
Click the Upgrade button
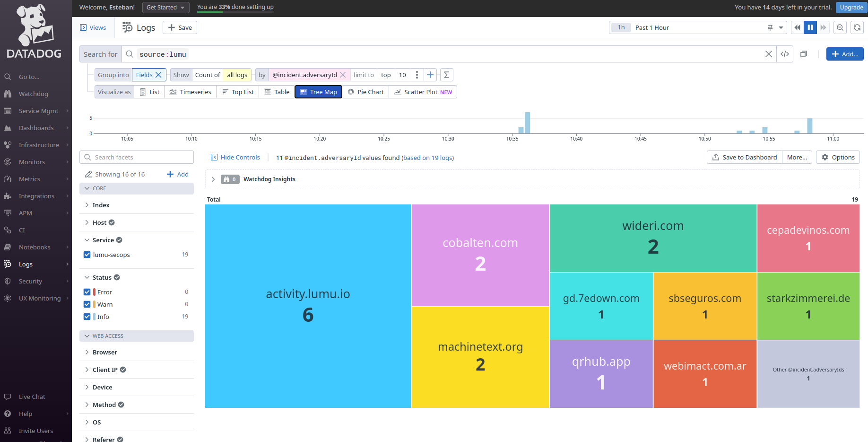(851, 8)
